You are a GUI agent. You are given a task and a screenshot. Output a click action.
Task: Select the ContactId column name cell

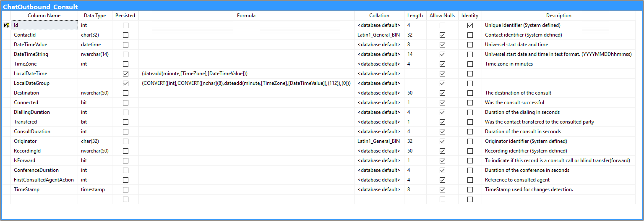44,35
